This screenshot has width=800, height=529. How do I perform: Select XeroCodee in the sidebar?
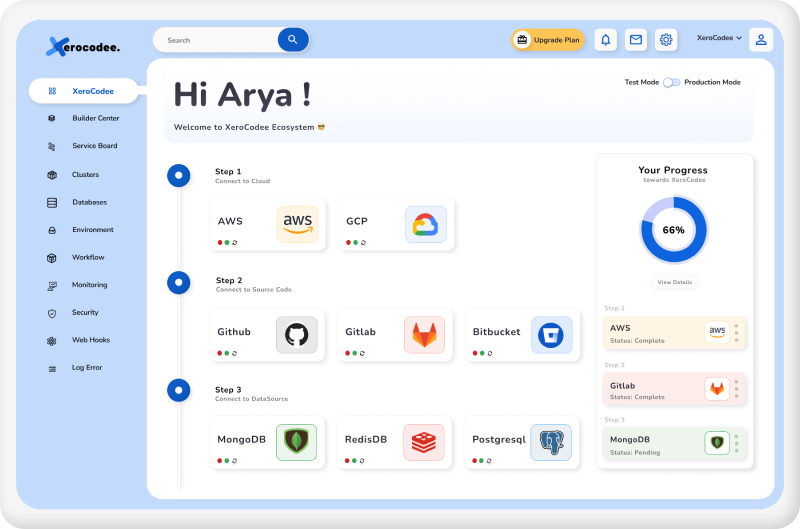tap(83, 91)
